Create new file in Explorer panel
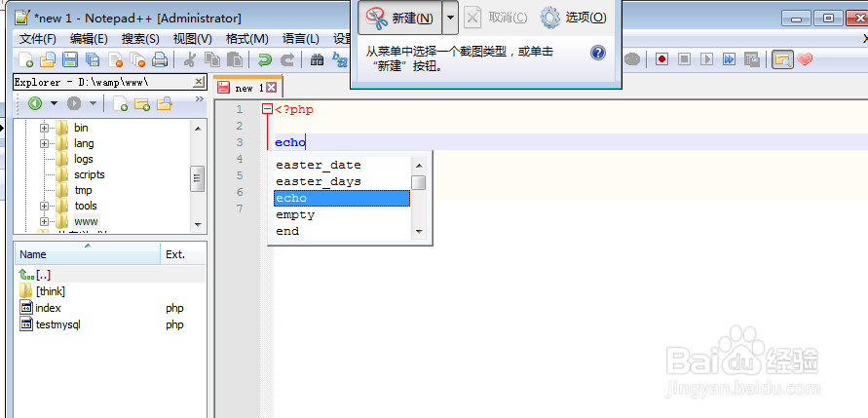Screen dimensions: 868x418 coord(120,103)
